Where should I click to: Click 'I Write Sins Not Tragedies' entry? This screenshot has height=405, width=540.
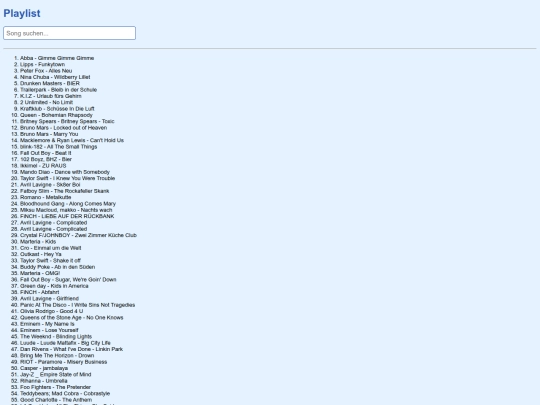[x=77, y=305]
